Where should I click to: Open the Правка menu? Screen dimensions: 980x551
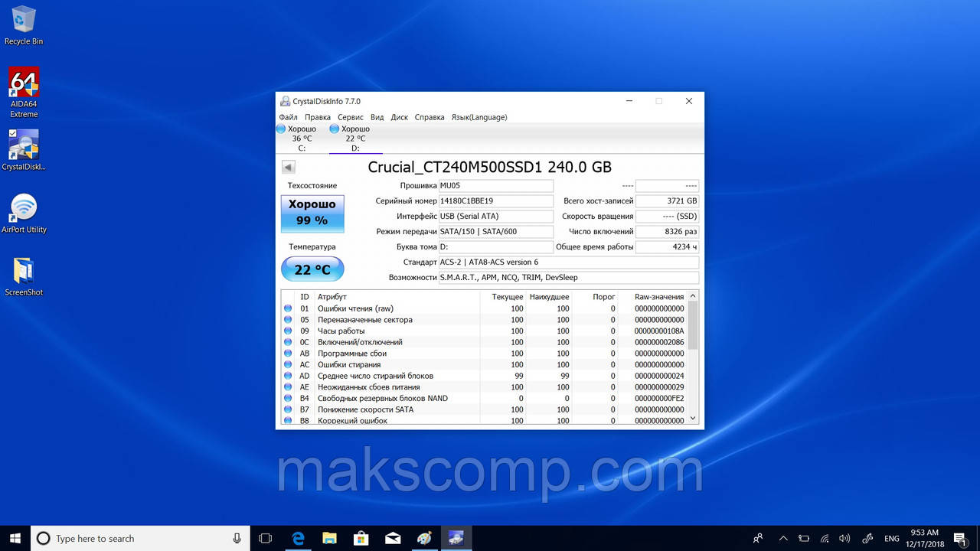coord(317,117)
